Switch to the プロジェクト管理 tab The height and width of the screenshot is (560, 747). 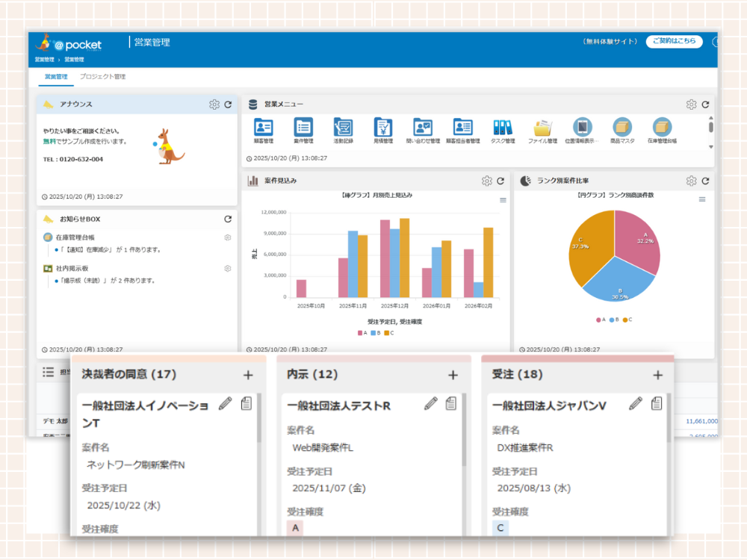click(x=102, y=77)
